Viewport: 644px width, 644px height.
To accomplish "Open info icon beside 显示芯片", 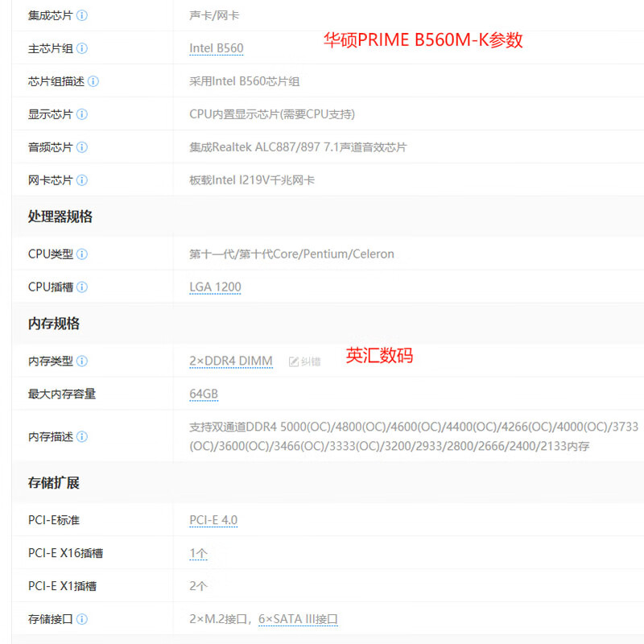I will (82, 114).
